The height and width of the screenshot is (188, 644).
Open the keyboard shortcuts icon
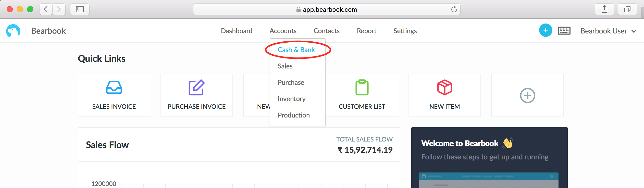pyautogui.click(x=564, y=31)
